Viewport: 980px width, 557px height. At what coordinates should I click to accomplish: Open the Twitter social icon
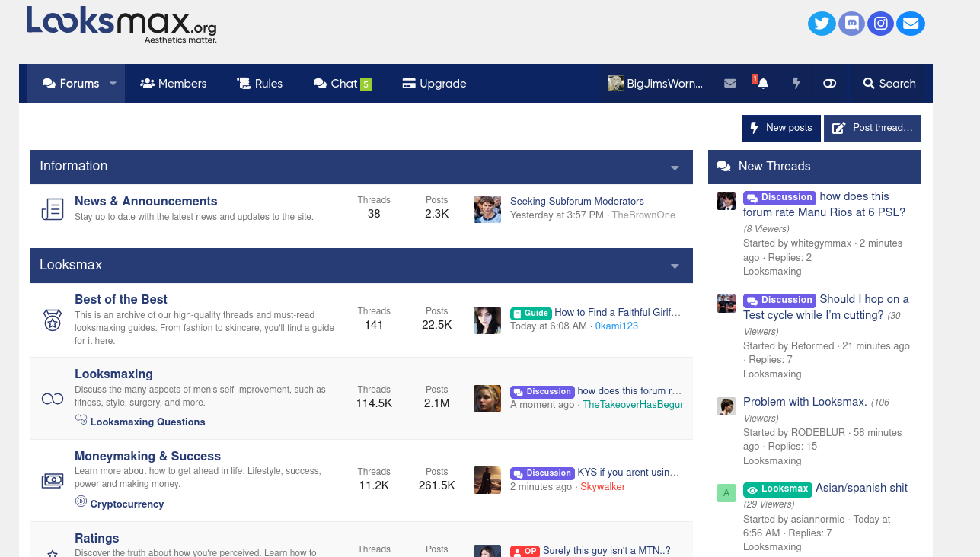point(822,24)
